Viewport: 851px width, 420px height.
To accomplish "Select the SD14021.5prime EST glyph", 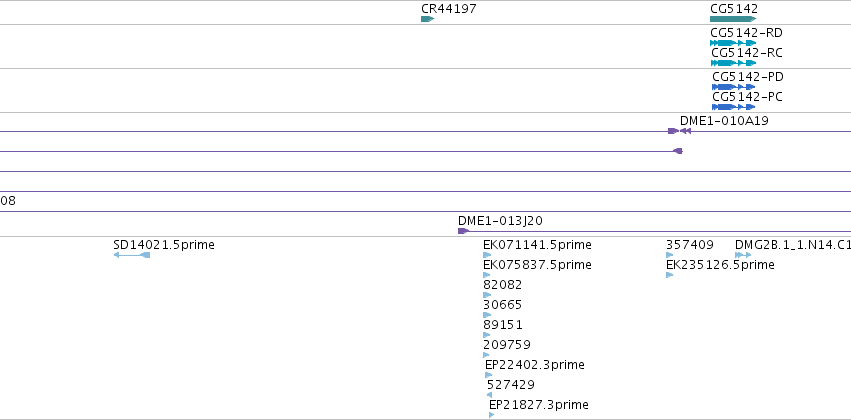I will pyautogui.click(x=132, y=255).
